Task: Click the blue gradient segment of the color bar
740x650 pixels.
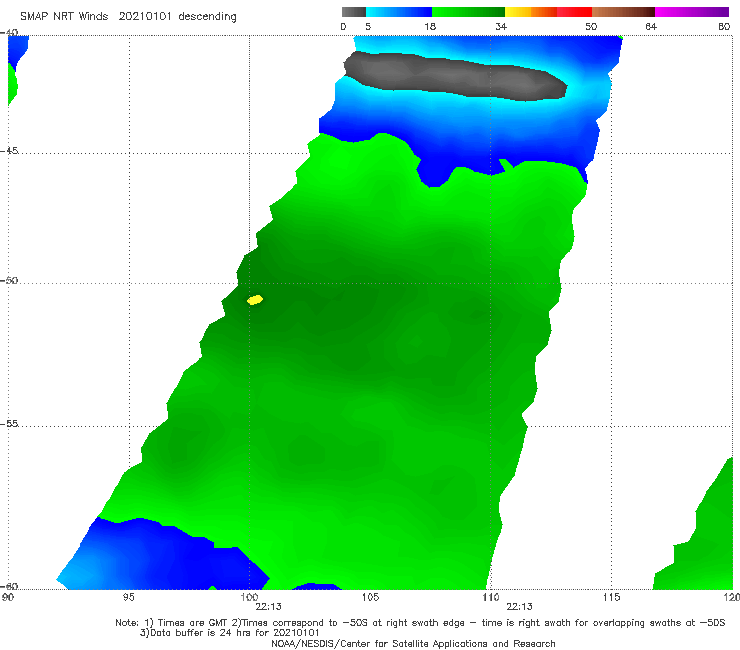Action: tap(399, 12)
